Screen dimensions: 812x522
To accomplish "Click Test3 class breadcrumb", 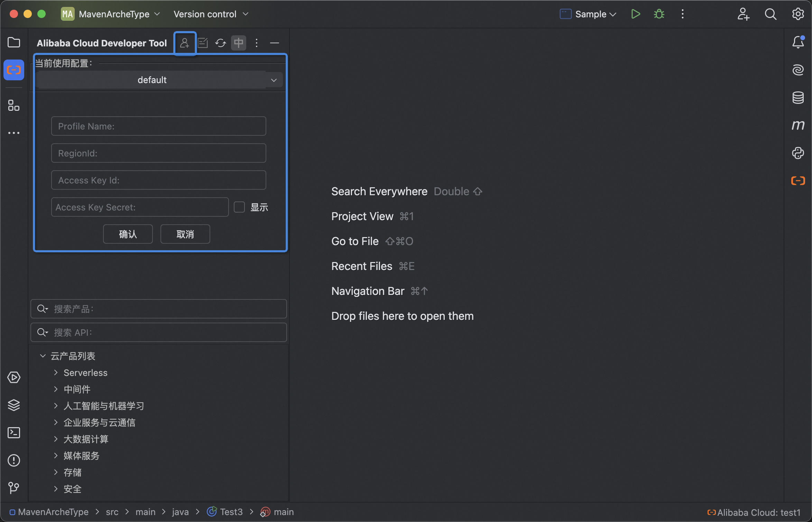I will [x=225, y=512].
